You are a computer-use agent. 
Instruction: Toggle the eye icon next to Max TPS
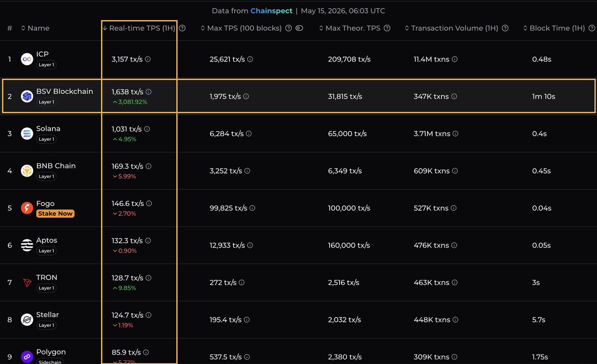coord(299,28)
